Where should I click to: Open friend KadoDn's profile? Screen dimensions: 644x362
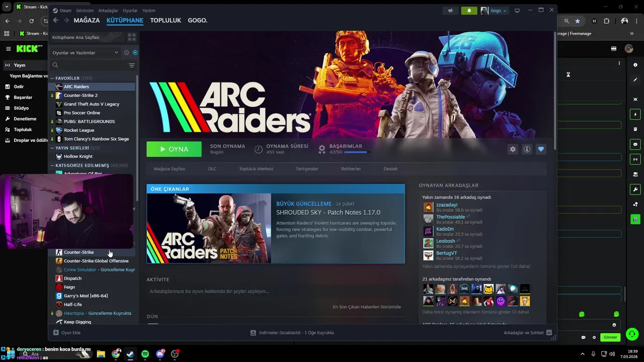tap(445, 229)
